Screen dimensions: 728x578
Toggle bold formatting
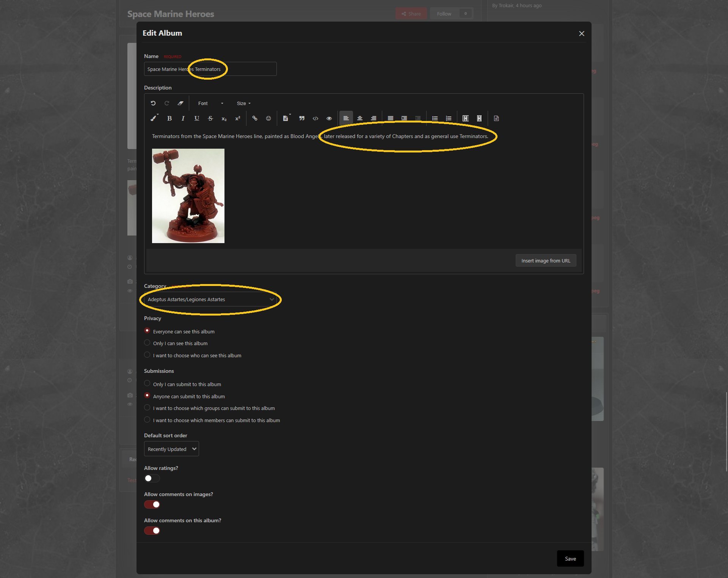click(169, 118)
